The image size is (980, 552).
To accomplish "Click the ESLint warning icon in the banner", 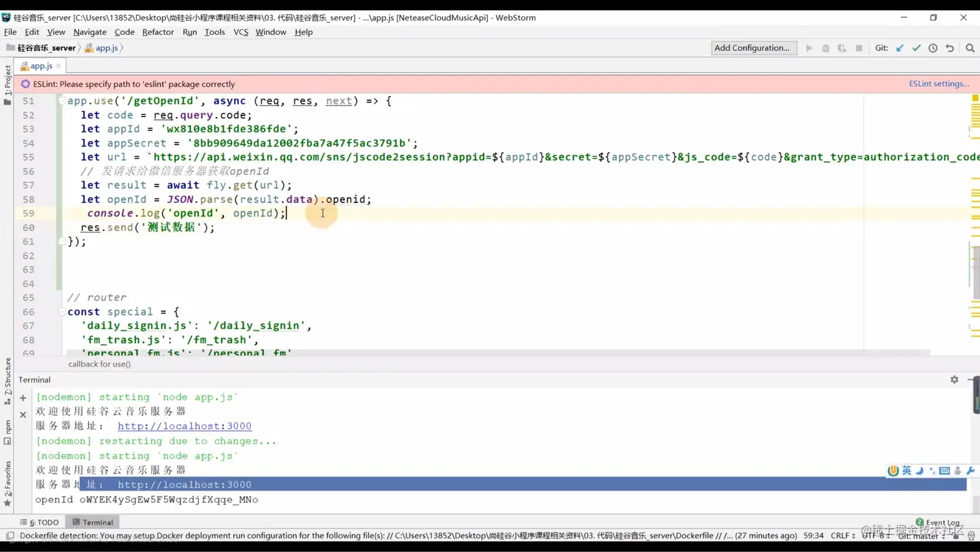I will (25, 84).
